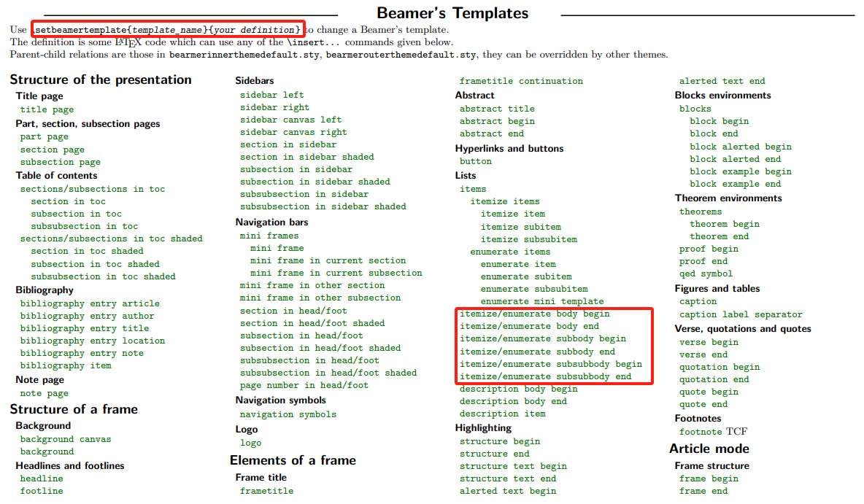Click 'description body begin' entry
This screenshot has width=864, height=504.
point(519,389)
